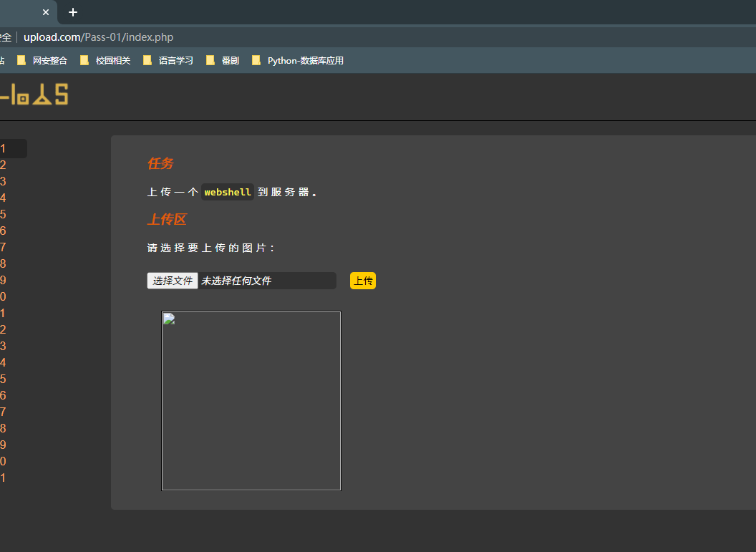Click the 选择文件 file chooser button
756x552 pixels.
173,281
